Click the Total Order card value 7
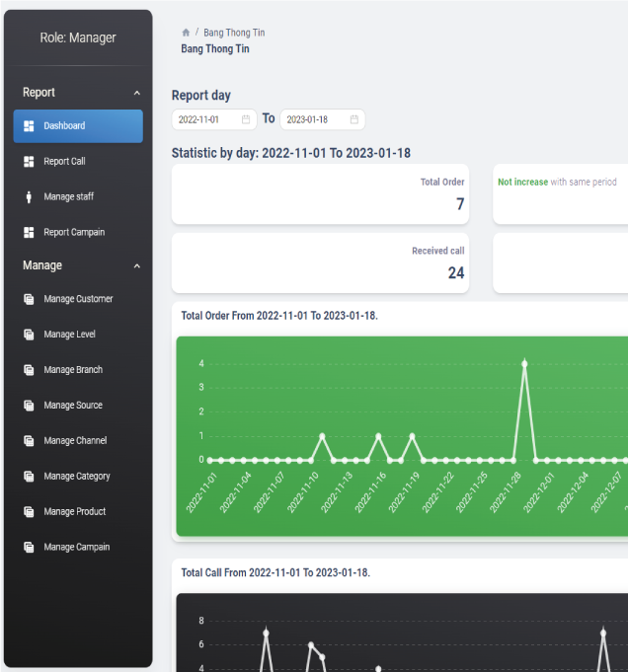 [x=460, y=204]
